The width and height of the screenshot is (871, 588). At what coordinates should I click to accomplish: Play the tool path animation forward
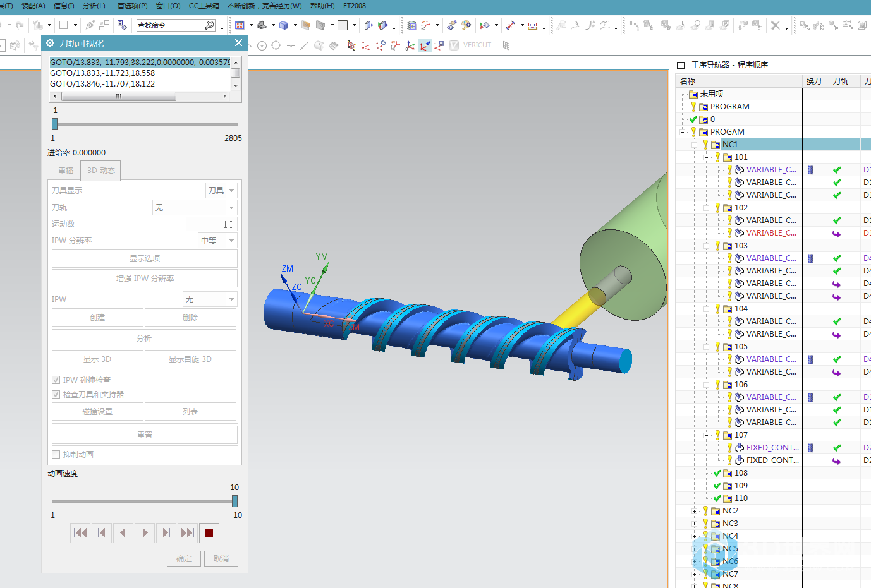pyautogui.click(x=145, y=533)
